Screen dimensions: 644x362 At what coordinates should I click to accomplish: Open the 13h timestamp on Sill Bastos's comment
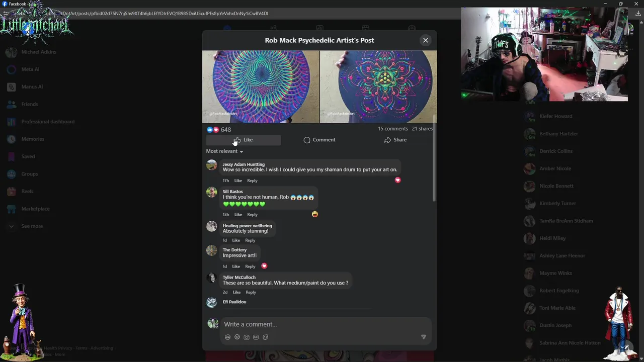[x=226, y=215]
